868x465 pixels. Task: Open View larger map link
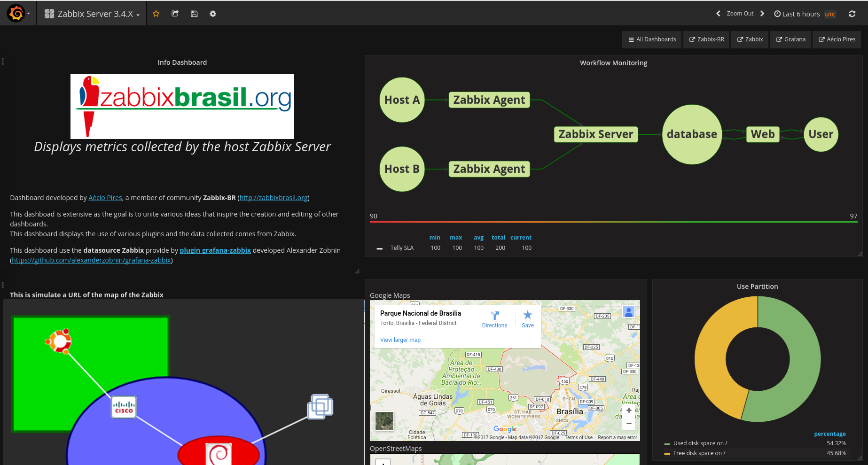[x=400, y=340]
